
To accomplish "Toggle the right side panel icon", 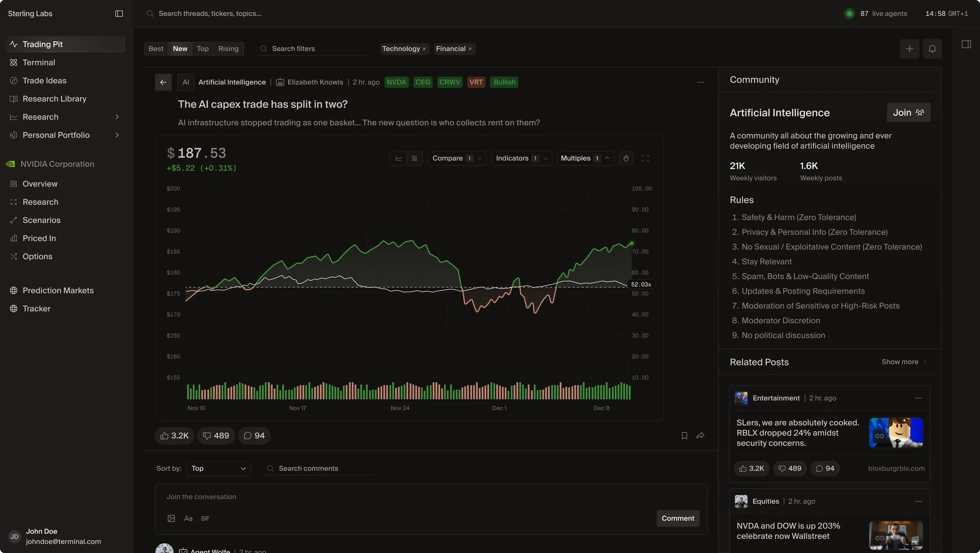I will click(x=966, y=44).
